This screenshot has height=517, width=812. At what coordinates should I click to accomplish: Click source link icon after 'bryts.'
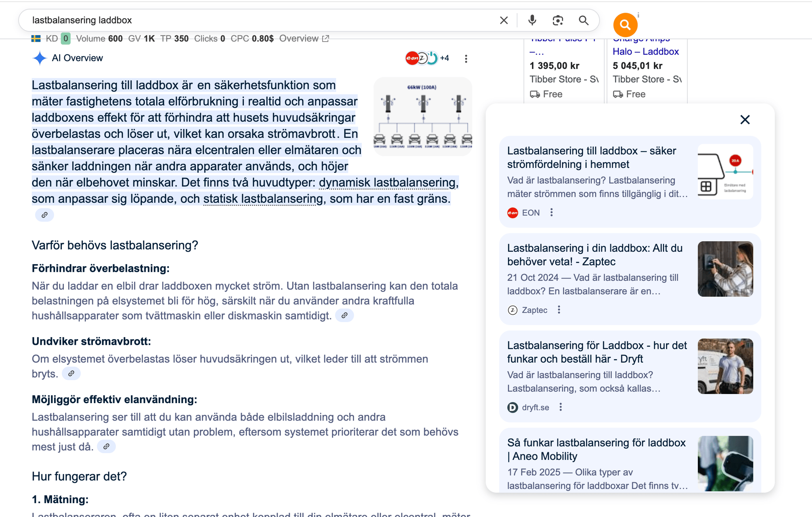tap(71, 373)
